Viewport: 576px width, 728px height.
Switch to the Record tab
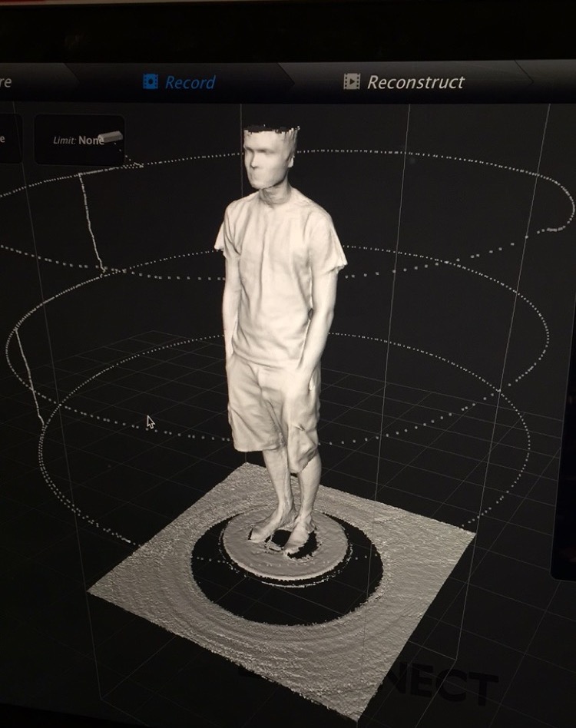click(x=190, y=82)
